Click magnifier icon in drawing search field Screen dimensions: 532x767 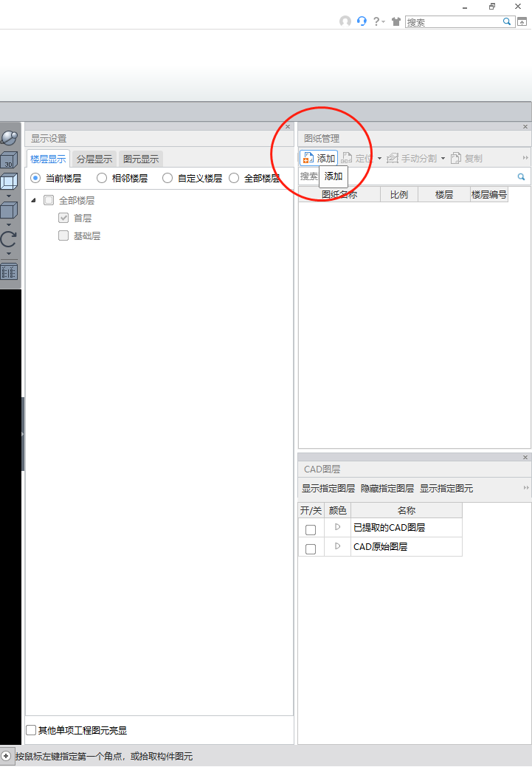point(521,176)
